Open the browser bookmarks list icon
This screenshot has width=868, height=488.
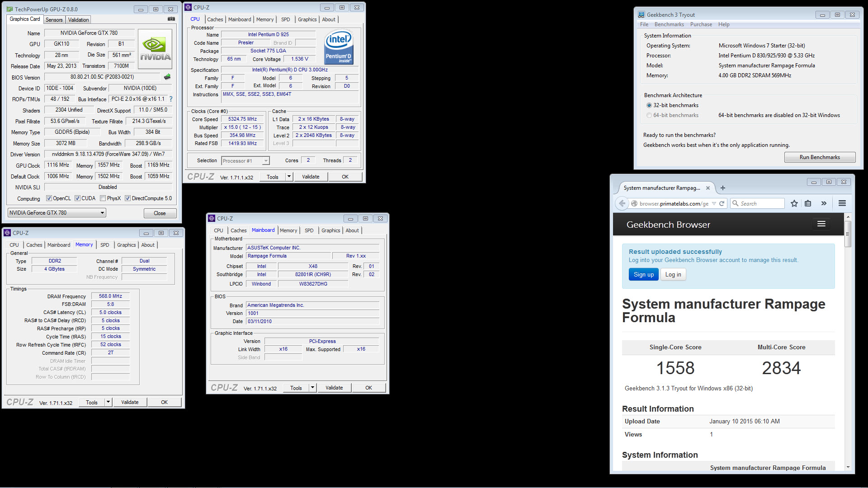(808, 203)
